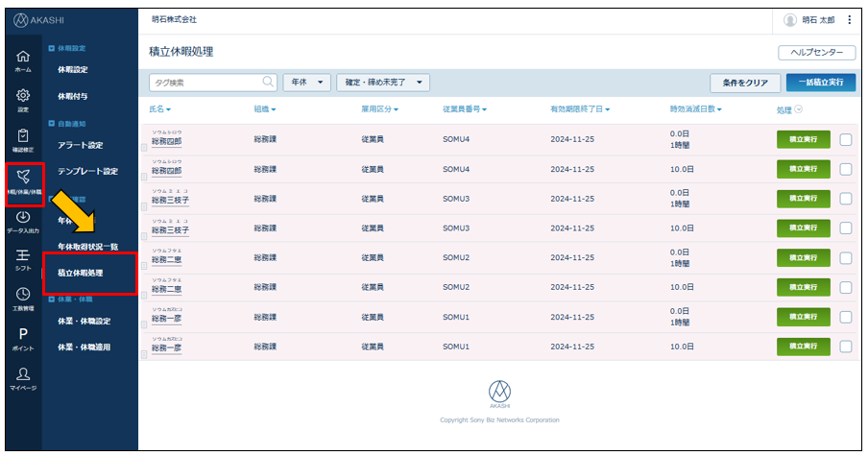Open the アラート設定 menu item

pyautogui.click(x=81, y=145)
